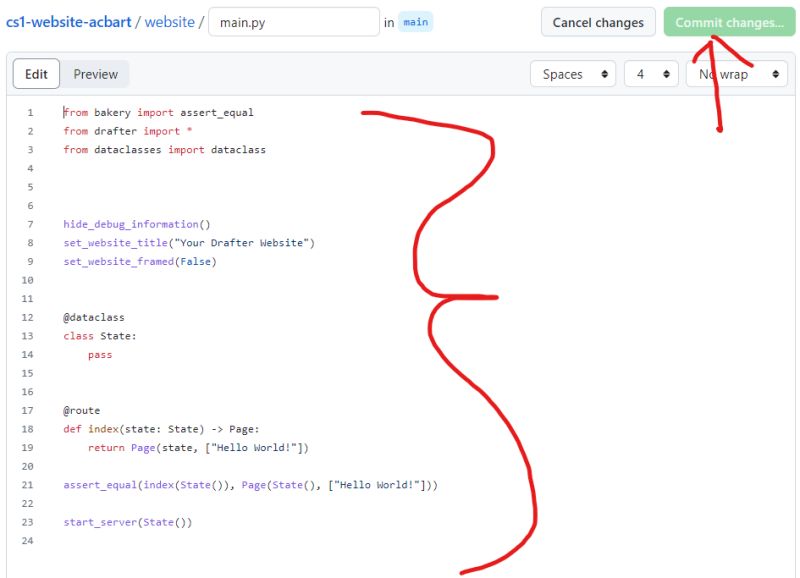Open the indent size dropdown showing 4

tap(651, 73)
